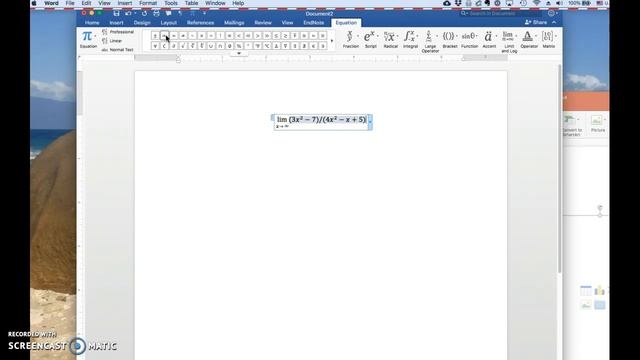Open the Bracket structures dropdown
Image resolution: width=640 pixels, height=360 pixels.
[450, 40]
